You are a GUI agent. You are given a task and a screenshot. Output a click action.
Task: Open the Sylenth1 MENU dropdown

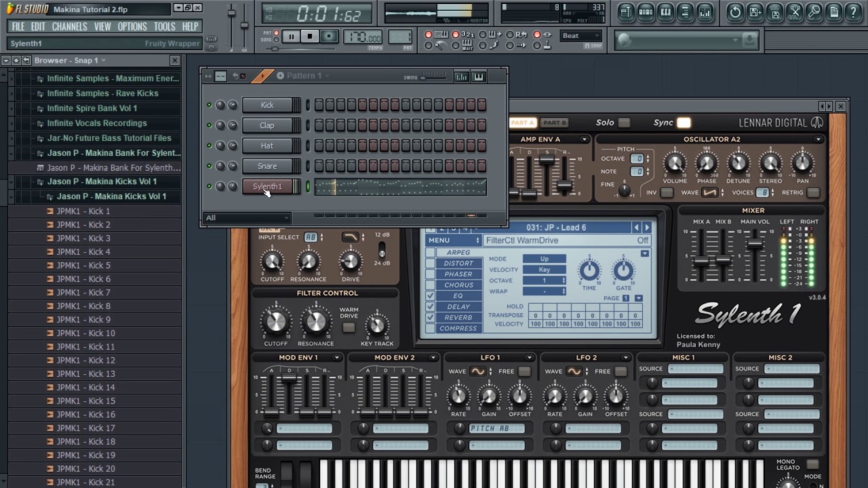pyautogui.click(x=453, y=241)
